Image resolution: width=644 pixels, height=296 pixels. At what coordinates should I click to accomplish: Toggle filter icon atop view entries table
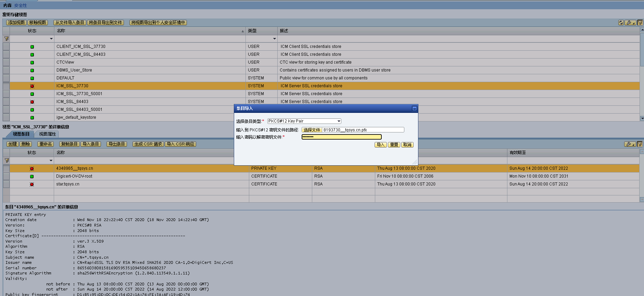(x=640, y=144)
